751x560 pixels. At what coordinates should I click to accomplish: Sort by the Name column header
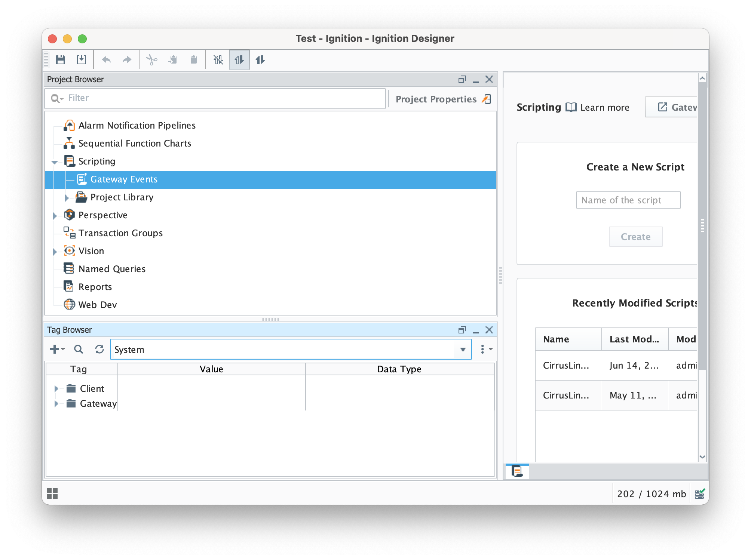[x=568, y=339]
